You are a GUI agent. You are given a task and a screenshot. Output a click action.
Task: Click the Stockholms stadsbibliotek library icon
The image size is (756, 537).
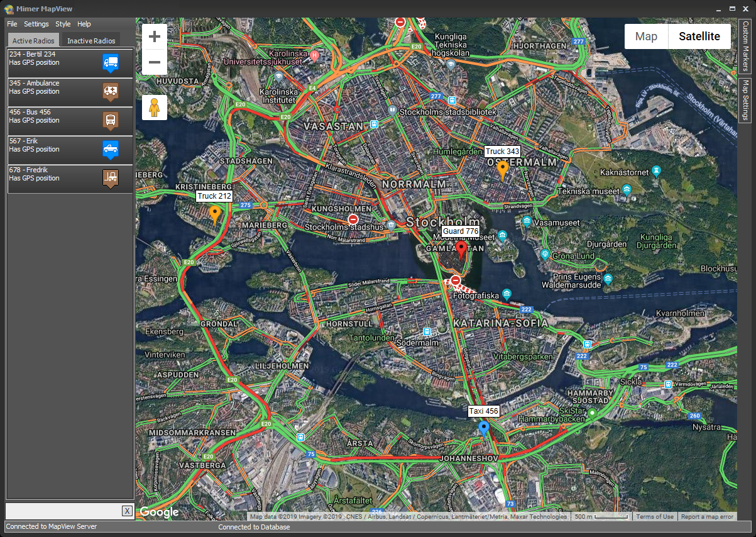tap(392, 109)
